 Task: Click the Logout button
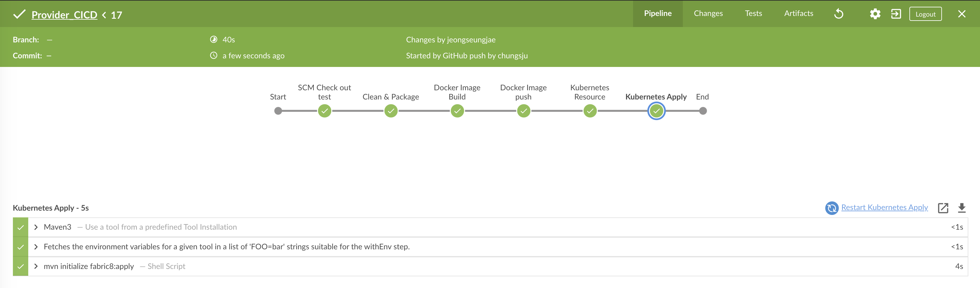(925, 14)
